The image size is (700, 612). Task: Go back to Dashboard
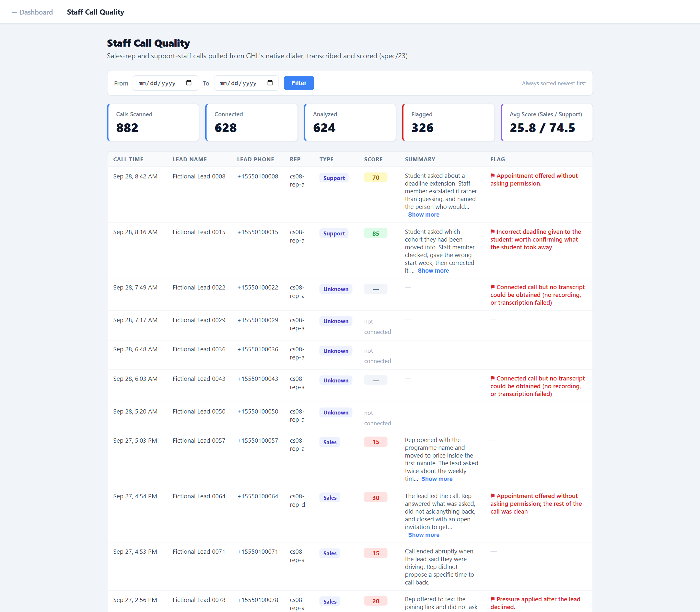(x=32, y=12)
